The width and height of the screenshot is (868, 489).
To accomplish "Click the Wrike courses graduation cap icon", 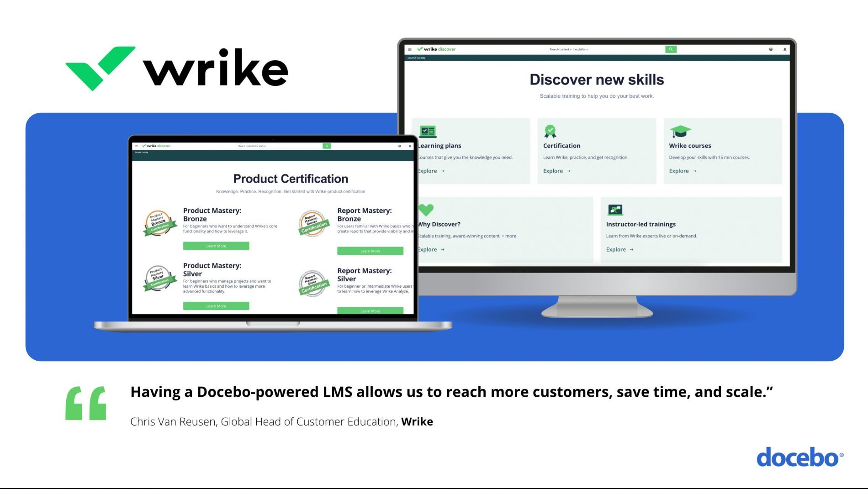I will (680, 131).
